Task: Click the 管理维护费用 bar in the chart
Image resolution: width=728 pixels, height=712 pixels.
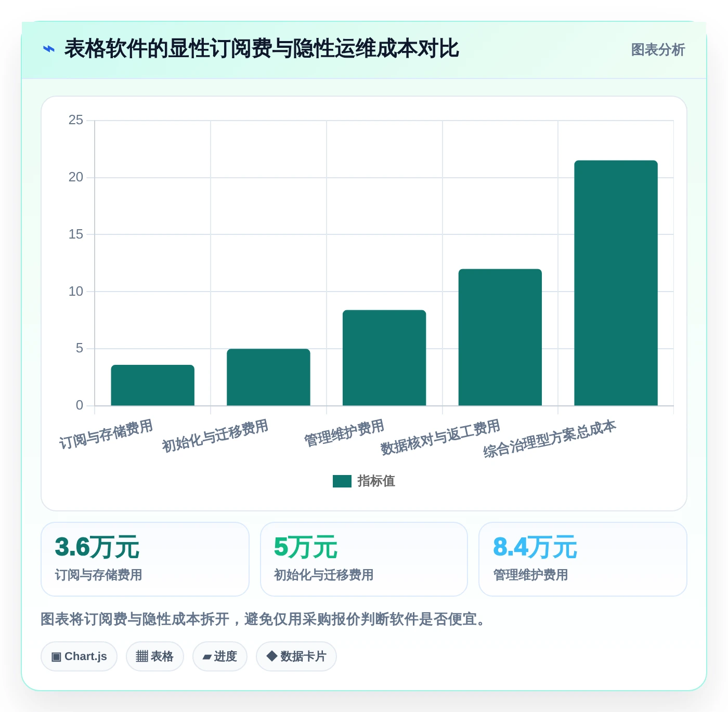Action: [x=384, y=358]
